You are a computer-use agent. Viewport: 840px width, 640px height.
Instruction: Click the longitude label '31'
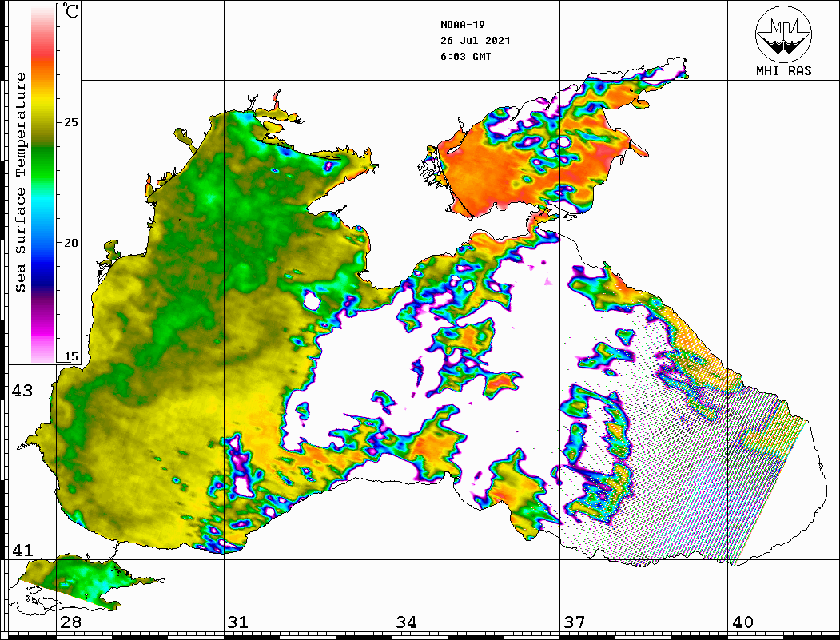[238, 622]
